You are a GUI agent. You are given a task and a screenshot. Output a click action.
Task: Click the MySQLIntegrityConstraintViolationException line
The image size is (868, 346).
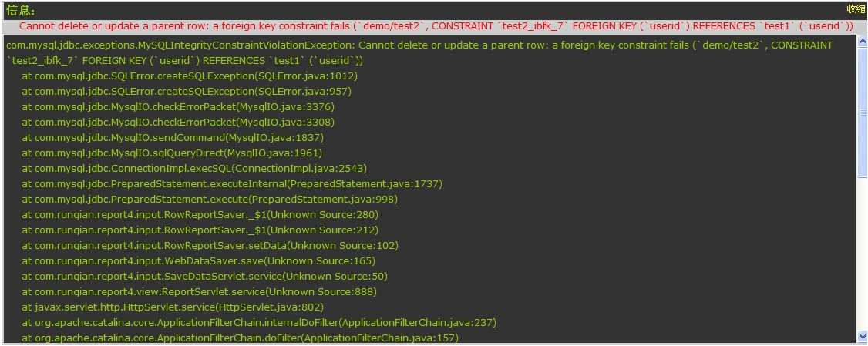pyautogui.click(x=419, y=52)
